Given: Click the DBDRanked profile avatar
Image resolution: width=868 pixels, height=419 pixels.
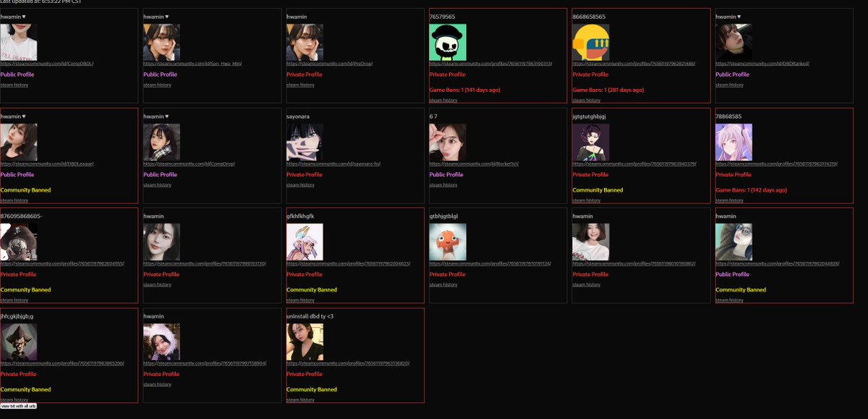Looking at the screenshot, I should (x=733, y=42).
